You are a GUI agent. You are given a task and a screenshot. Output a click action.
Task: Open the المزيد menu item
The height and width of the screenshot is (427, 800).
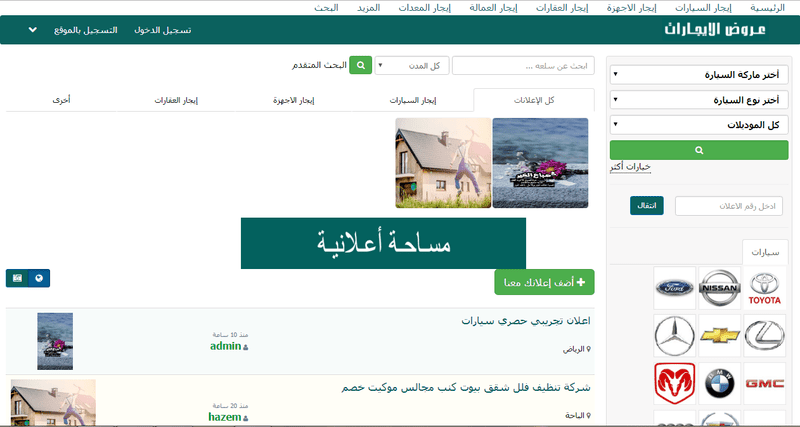pos(368,8)
